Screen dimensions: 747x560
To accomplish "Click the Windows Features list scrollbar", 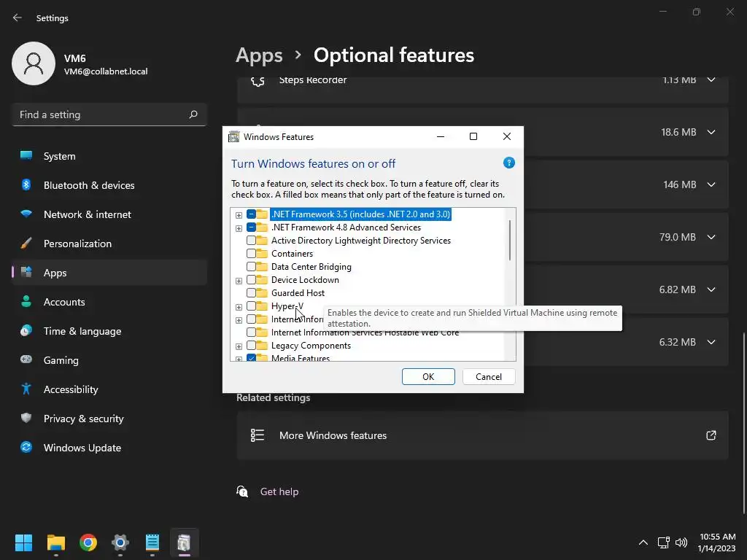I will [509, 241].
